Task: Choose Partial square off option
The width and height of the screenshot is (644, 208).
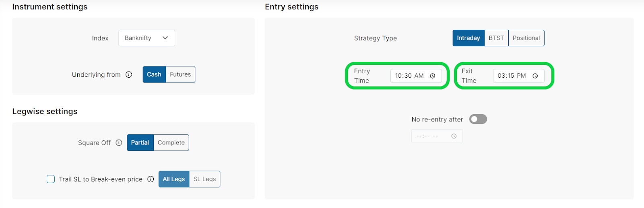Action: (x=140, y=142)
